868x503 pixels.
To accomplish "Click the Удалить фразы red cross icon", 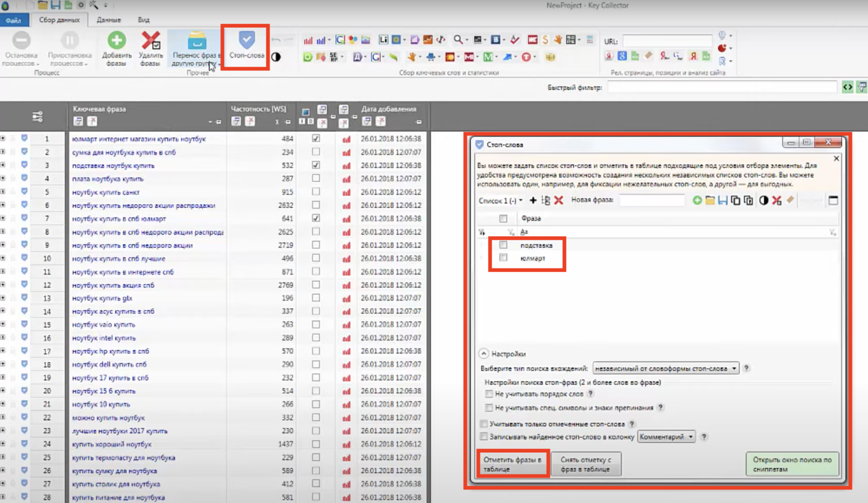I will point(150,41).
